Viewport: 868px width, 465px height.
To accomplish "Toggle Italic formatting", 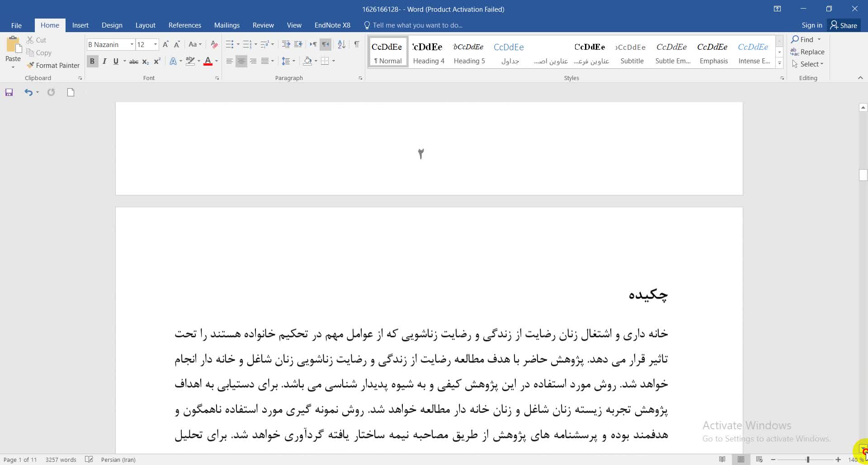I will (x=104, y=61).
